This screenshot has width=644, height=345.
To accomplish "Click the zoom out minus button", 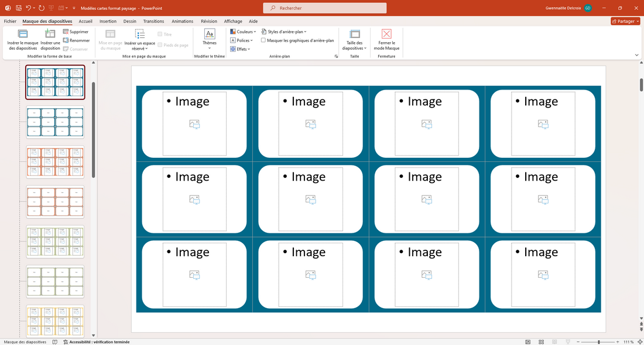I will (x=578, y=341).
